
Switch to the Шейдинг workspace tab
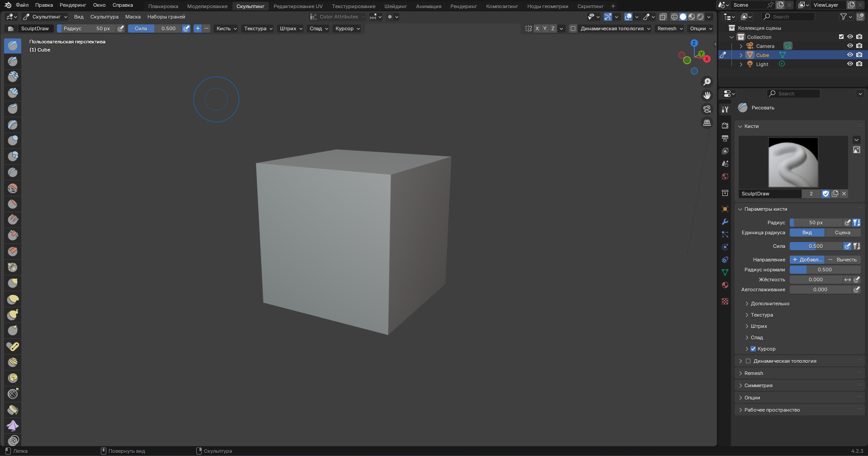(396, 6)
